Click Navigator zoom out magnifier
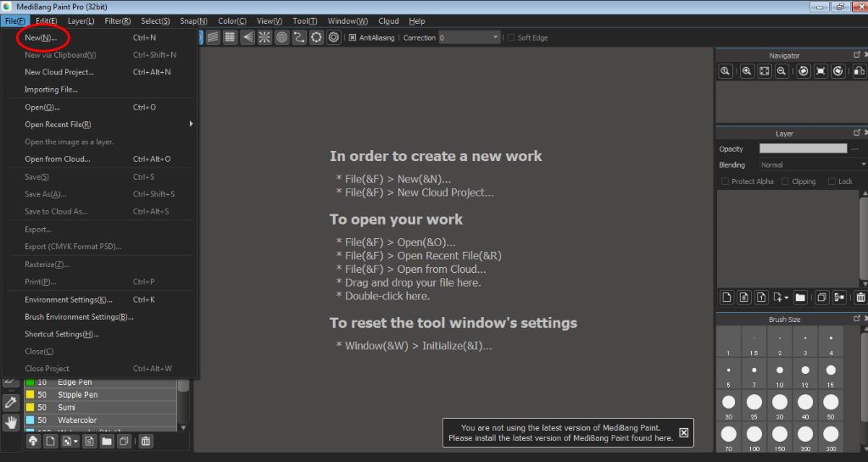 pyautogui.click(x=781, y=71)
